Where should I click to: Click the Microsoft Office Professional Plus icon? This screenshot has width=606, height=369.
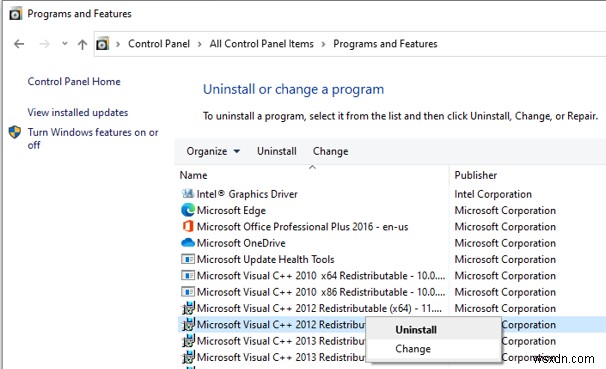tap(188, 226)
